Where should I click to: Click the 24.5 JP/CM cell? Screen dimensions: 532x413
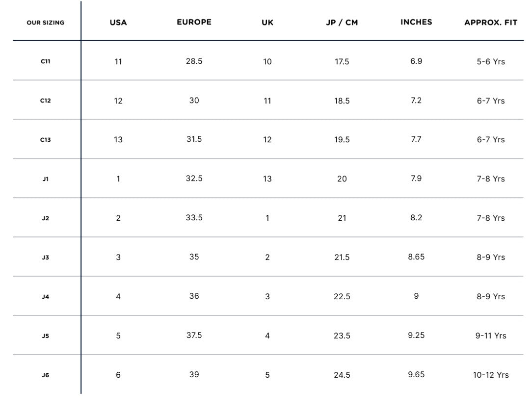pyautogui.click(x=342, y=375)
